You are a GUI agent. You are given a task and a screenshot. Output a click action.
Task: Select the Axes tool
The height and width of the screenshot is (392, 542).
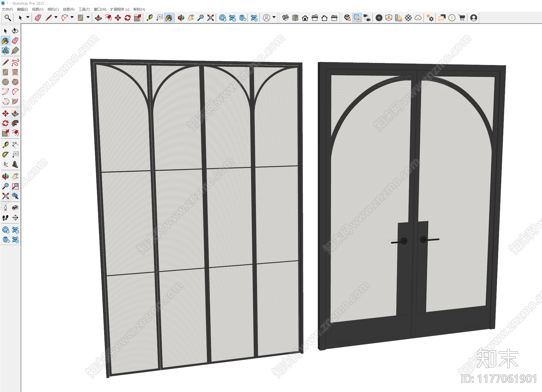click(x=5, y=165)
